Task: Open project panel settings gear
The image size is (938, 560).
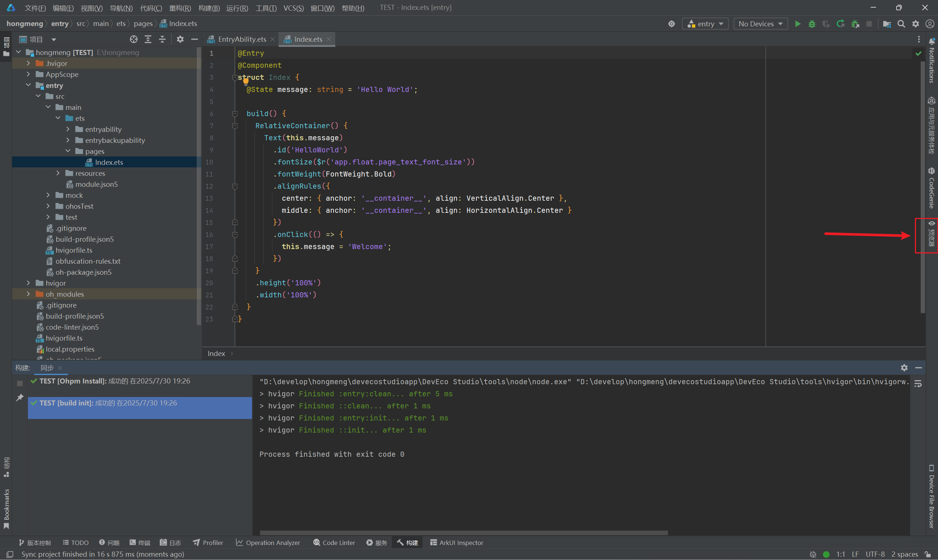Action: [x=180, y=39]
